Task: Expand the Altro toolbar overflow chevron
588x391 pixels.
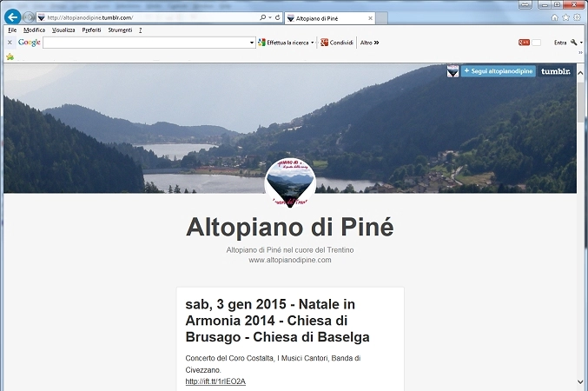Action: (x=376, y=43)
